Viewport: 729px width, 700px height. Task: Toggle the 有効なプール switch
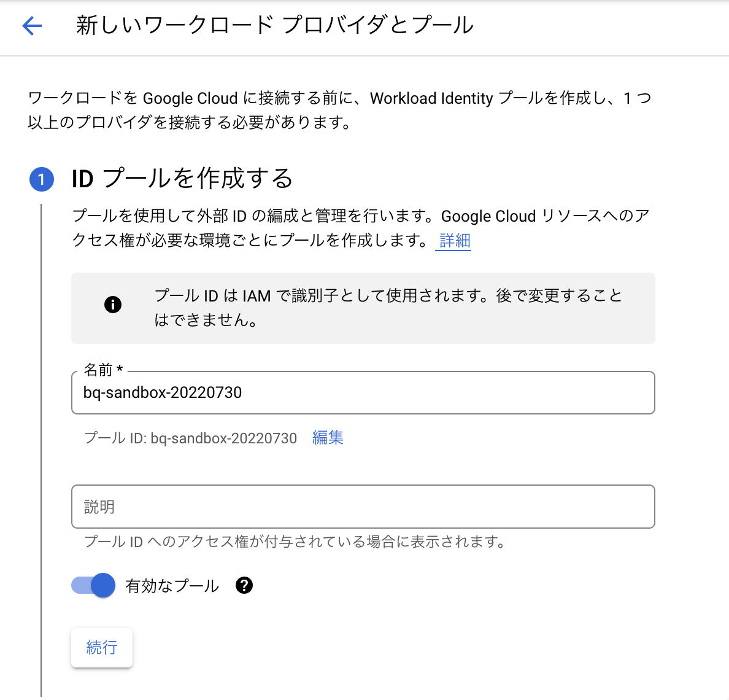point(93,586)
